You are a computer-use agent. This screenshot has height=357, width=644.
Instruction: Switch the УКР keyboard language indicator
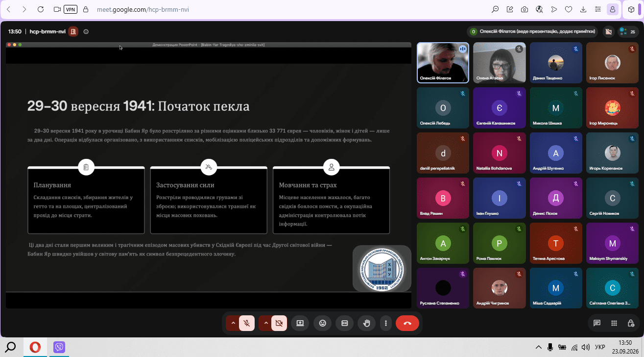click(599, 347)
